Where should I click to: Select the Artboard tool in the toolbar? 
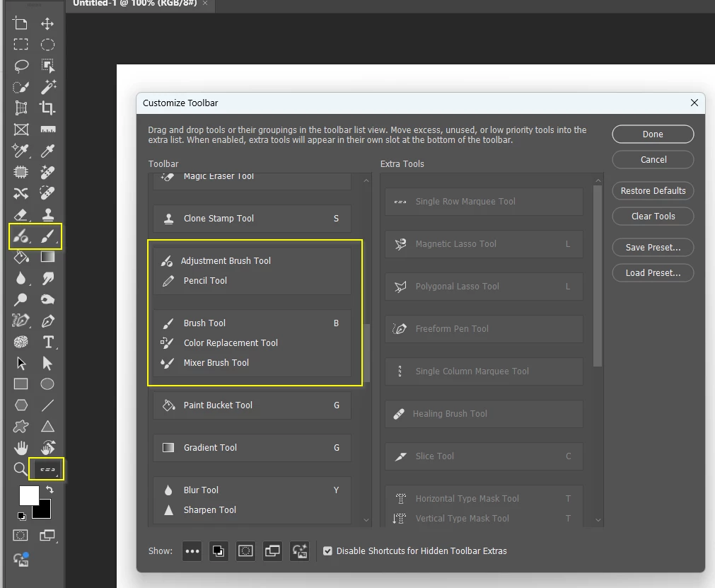tap(21, 23)
